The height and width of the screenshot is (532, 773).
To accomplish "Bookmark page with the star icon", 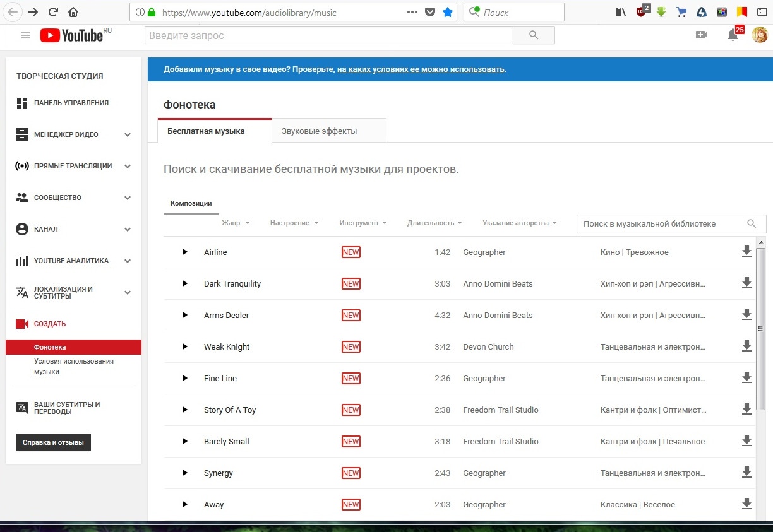I will tap(448, 12).
